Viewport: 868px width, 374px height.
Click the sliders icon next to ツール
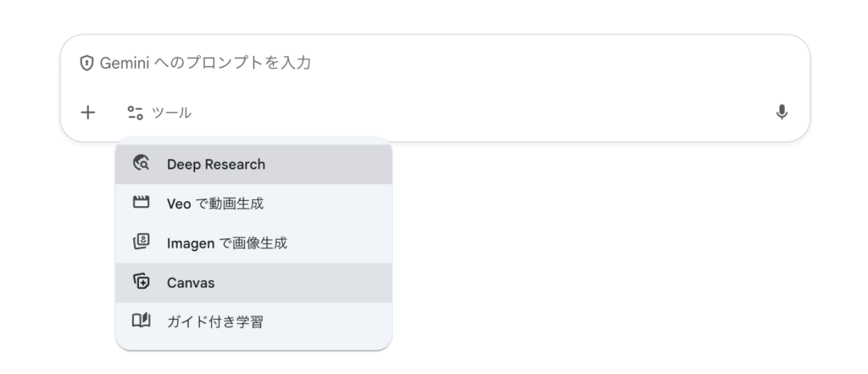tap(135, 112)
